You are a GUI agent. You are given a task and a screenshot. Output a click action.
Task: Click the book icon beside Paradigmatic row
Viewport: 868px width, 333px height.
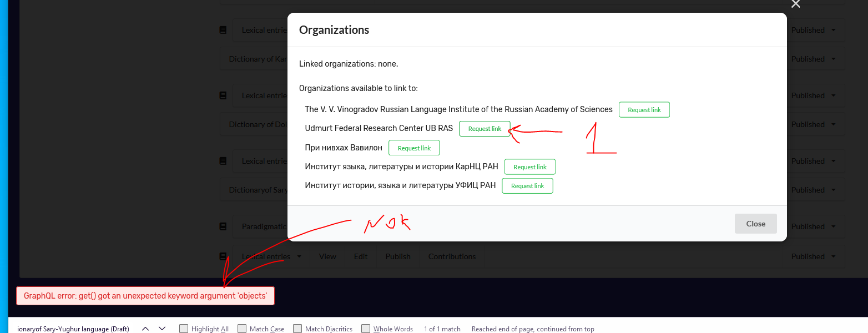223,226
